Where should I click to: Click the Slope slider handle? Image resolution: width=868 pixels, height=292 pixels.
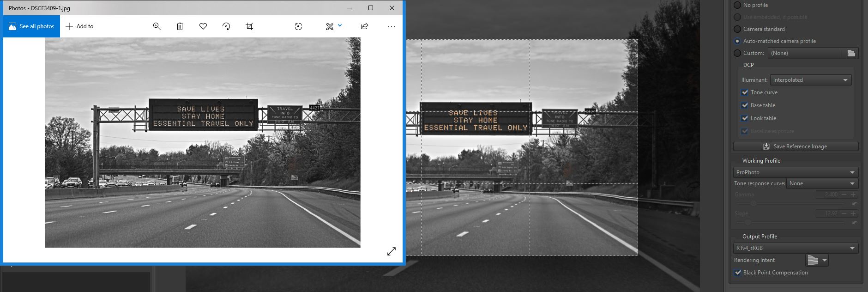747,223
